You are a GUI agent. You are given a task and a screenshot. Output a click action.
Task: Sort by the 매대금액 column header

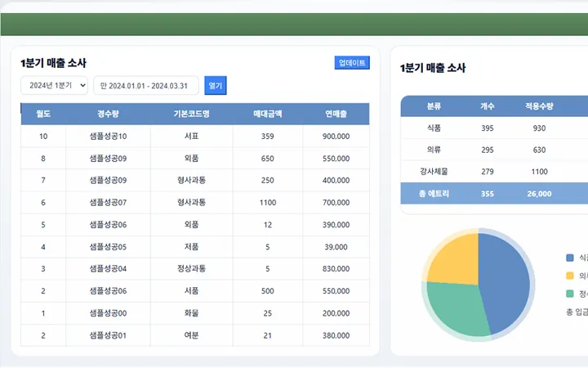(x=267, y=114)
